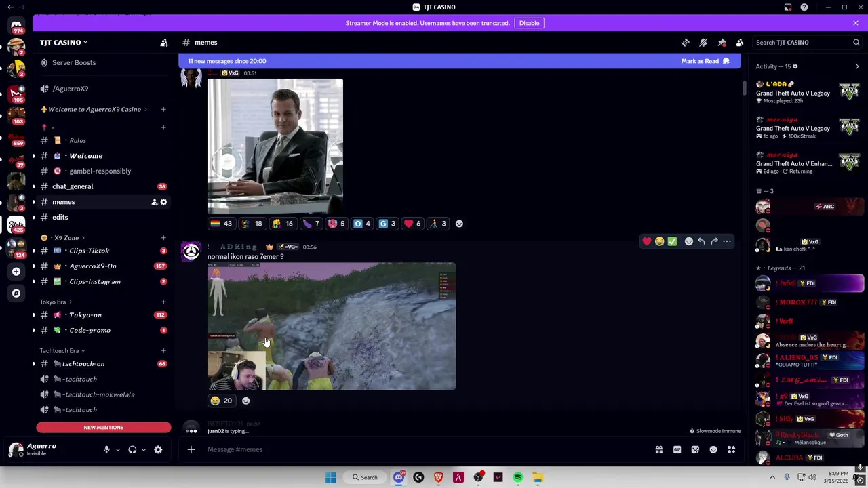
Task: Toggle the G reaction with 3
Action: click(x=388, y=224)
